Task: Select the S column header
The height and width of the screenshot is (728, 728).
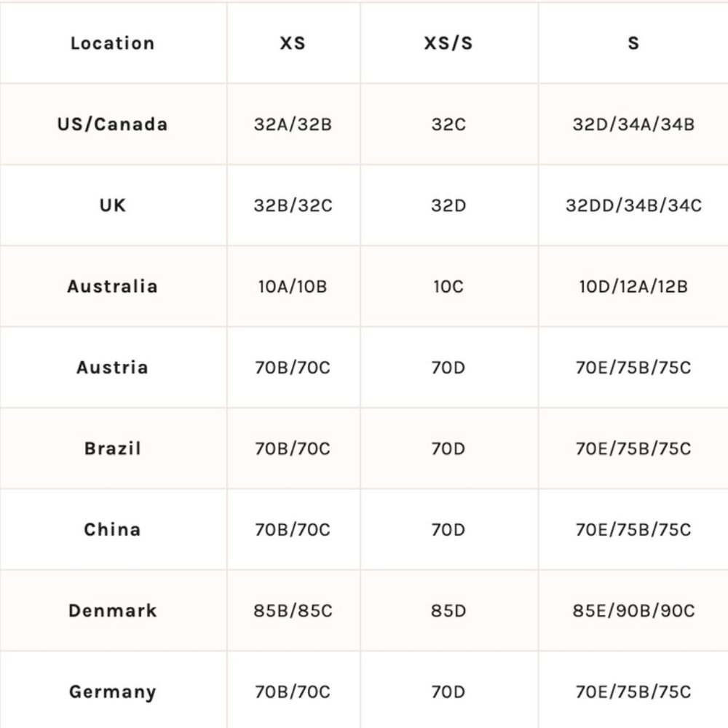Action: pyautogui.click(x=633, y=43)
